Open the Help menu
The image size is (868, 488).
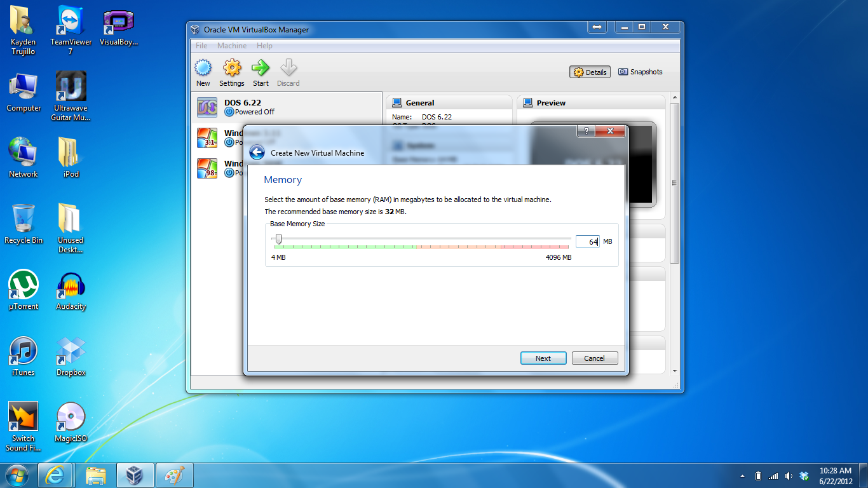point(264,46)
